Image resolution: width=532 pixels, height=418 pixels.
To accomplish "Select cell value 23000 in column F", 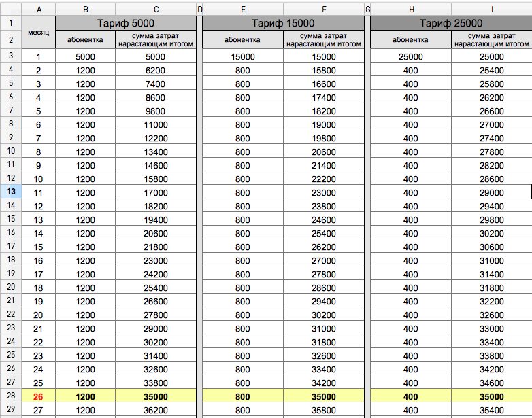I will [x=324, y=192].
